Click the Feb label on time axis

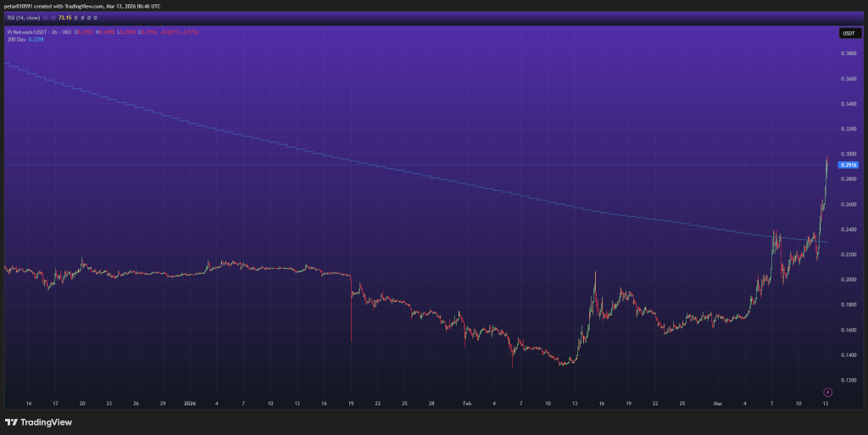tap(466, 404)
